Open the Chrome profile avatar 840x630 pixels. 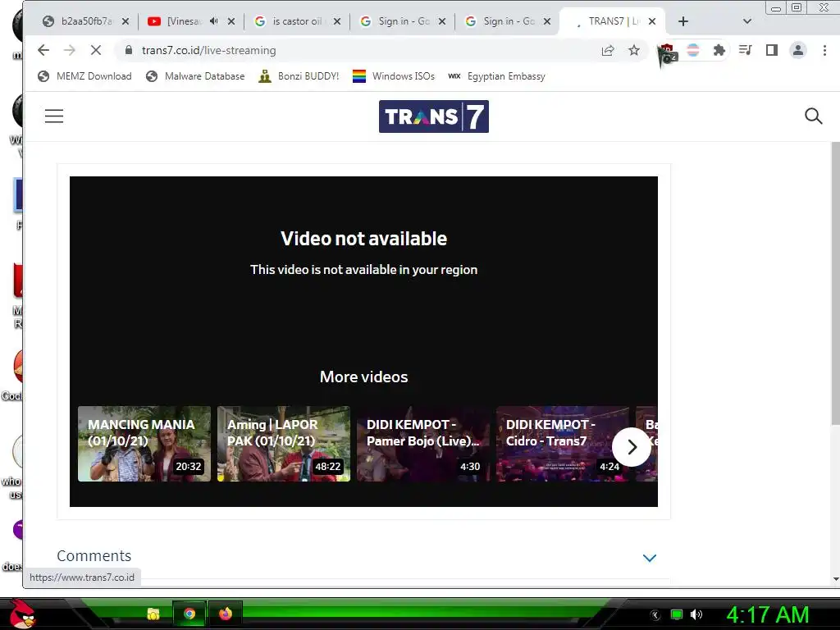coord(797,50)
